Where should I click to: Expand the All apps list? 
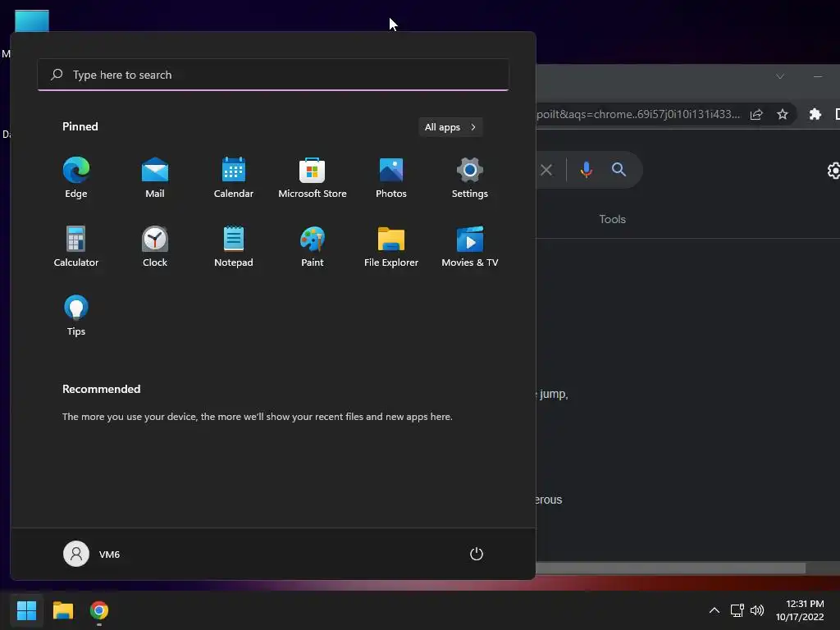[450, 127]
